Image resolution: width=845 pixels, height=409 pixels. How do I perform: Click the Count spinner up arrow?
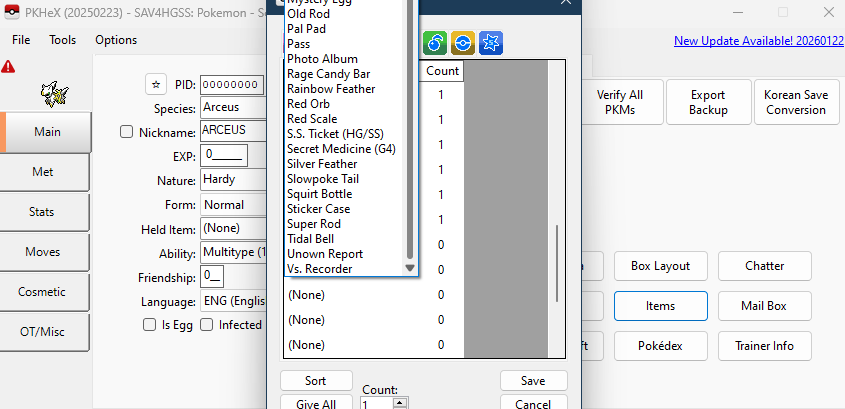point(399,401)
